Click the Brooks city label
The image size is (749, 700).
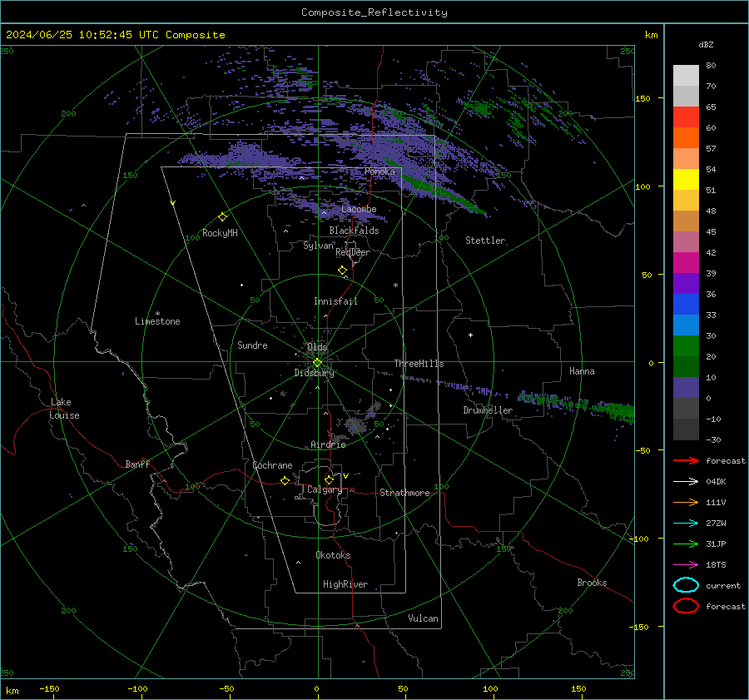(592, 583)
